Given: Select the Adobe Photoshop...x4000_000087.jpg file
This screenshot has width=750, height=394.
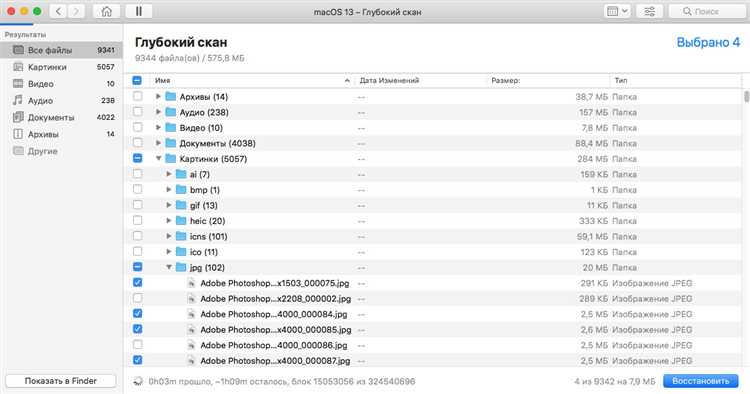Looking at the screenshot, I should coord(433,361).
